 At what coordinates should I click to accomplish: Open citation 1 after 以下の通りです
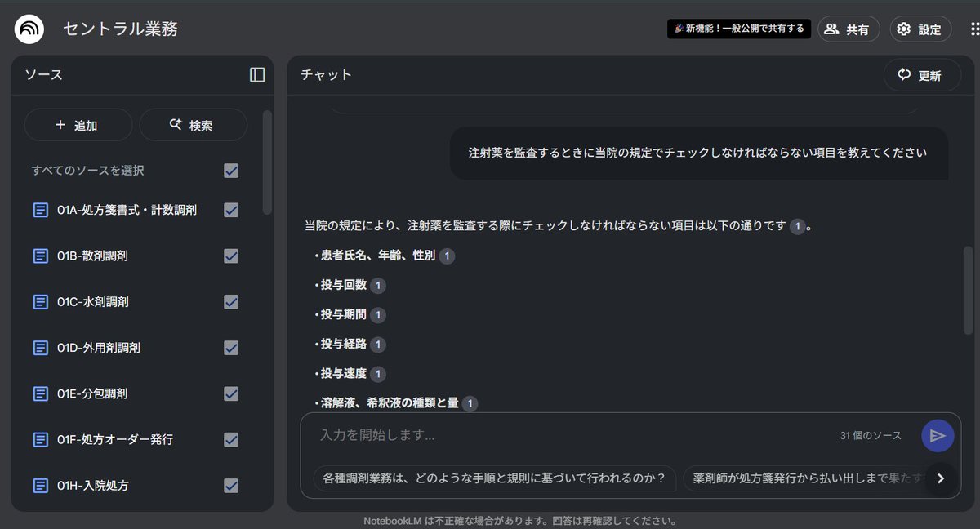point(798,226)
